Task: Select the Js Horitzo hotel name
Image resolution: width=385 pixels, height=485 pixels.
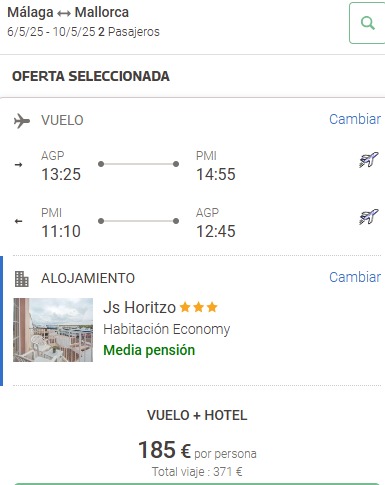Action: tap(139, 307)
